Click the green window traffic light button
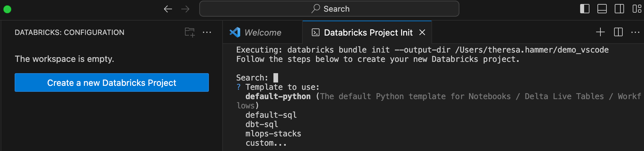Image resolution: width=644 pixels, height=151 pixels. coord(7,9)
